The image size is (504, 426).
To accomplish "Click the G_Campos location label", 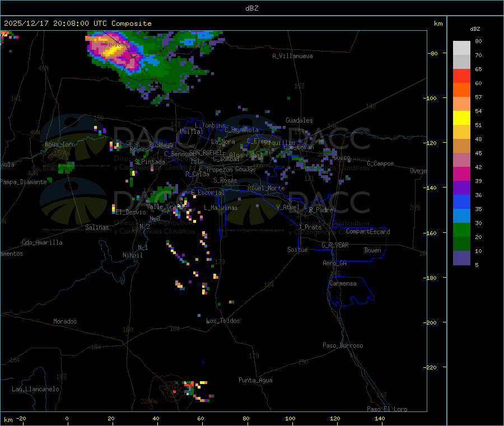I will 380,163.
